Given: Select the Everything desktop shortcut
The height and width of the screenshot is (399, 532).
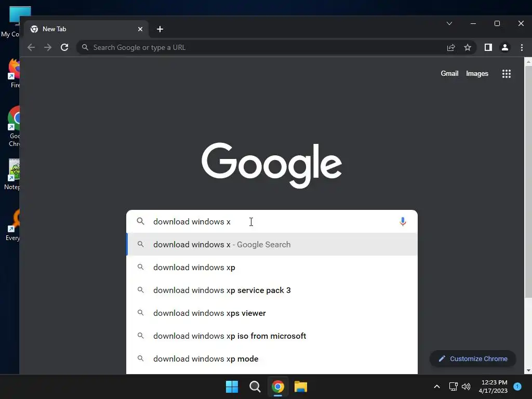Looking at the screenshot, I should 13,225.
